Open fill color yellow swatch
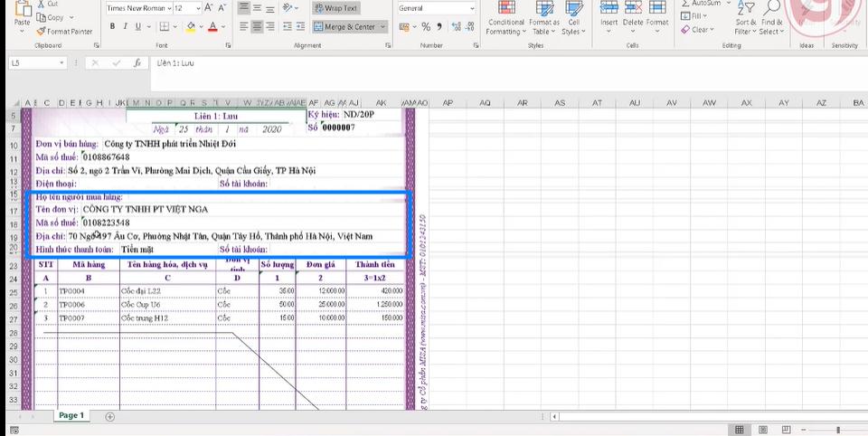Image resolution: width=868 pixels, height=436 pixels. (191, 26)
